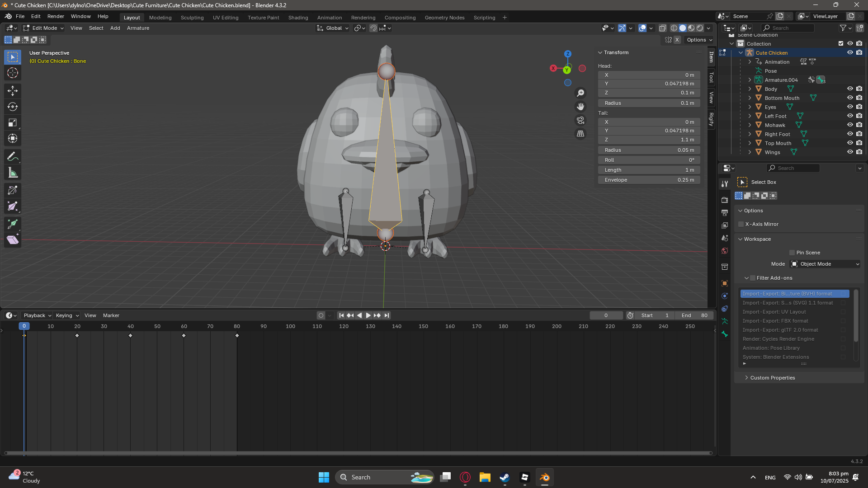The image size is (868, 488).
Task: Activate the Annotate tool
Action: (x=12, y=157)
